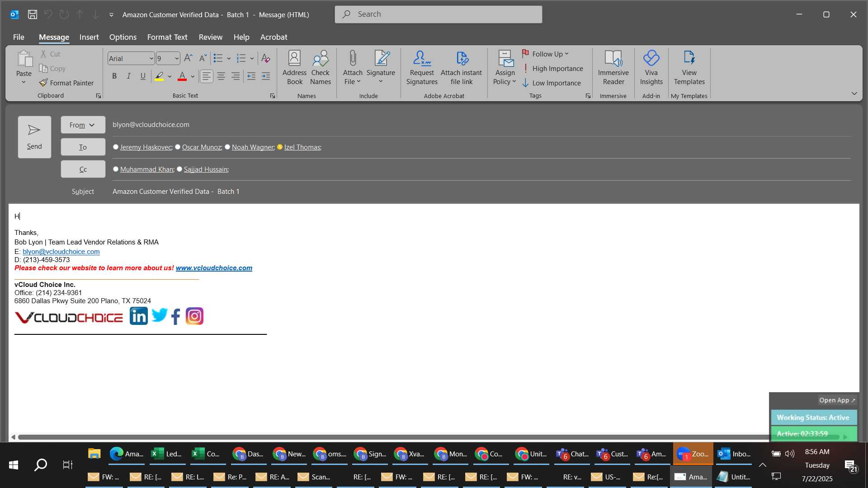Toggle bold formatting

point(114,76)
